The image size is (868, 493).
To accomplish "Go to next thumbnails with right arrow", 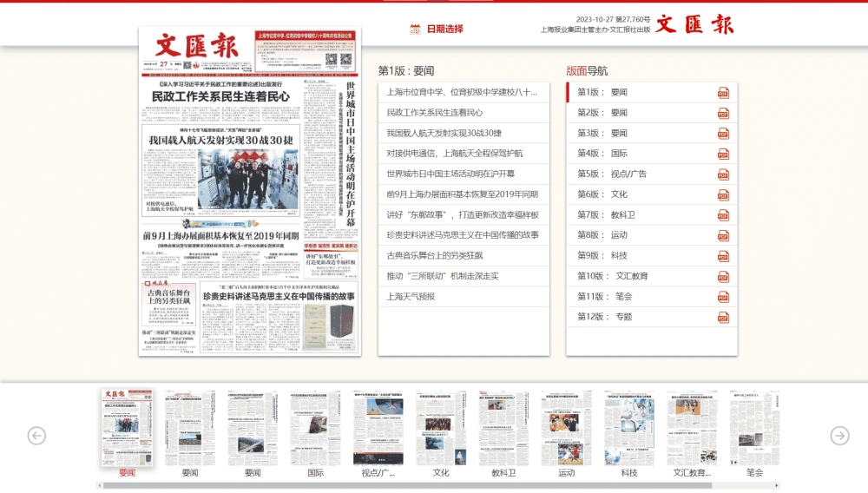I will (839, 436).
